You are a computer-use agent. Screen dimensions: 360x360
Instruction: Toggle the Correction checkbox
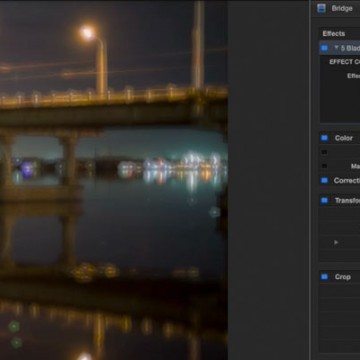click(x=324, y=181)
